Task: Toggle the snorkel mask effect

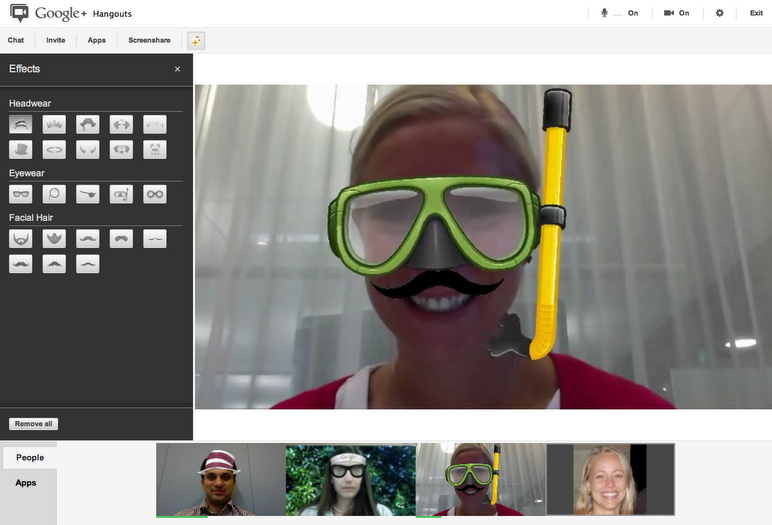Action: (x=121, y=194)
